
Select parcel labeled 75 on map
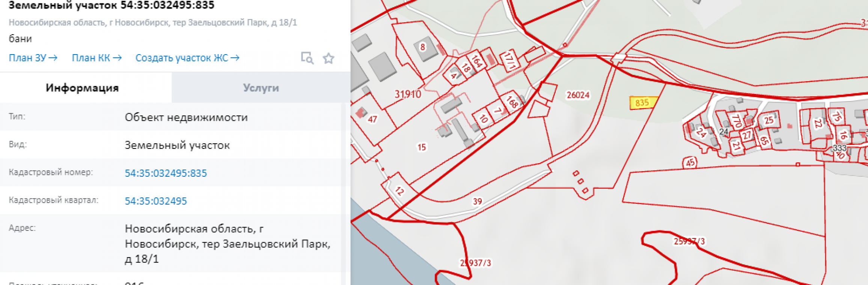tap(836, 117)
